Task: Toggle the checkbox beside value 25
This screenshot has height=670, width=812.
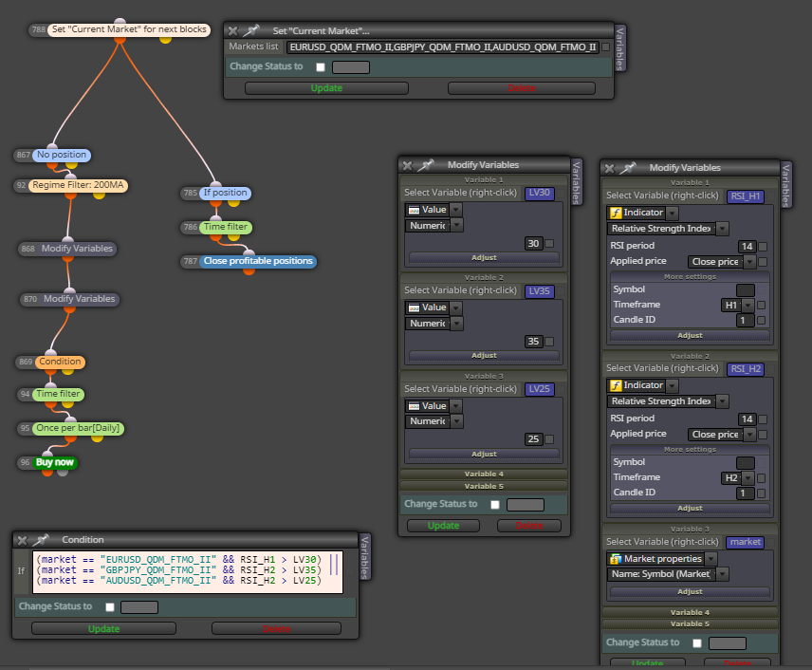Action: click(549, 439)
